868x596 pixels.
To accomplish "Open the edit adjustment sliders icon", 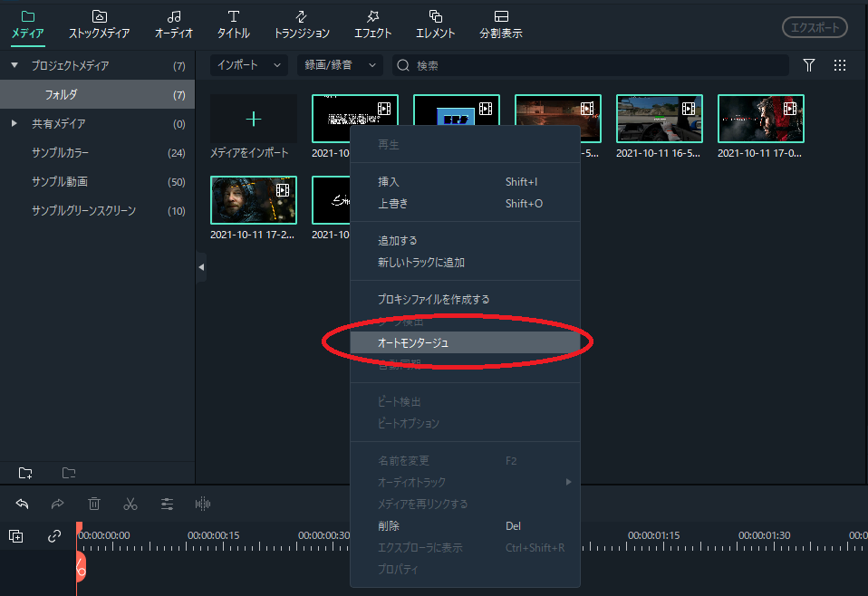I will [x=167, y=504].
